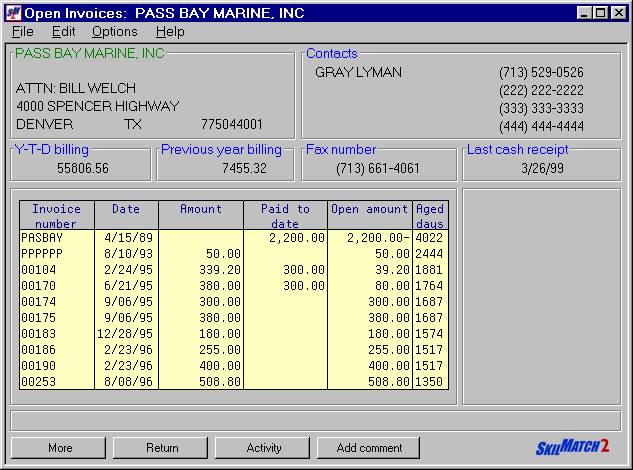Click the open amount 2,200.00-
This screenshot has height=470, width=633.
pyautogui.click(x=378, y=238)
